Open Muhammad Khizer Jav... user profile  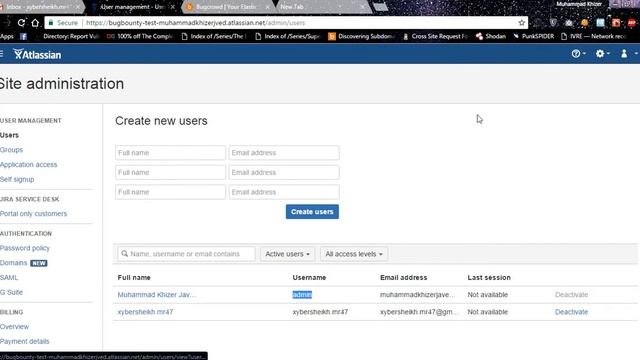pyautogui.click(x=157, y=295)
